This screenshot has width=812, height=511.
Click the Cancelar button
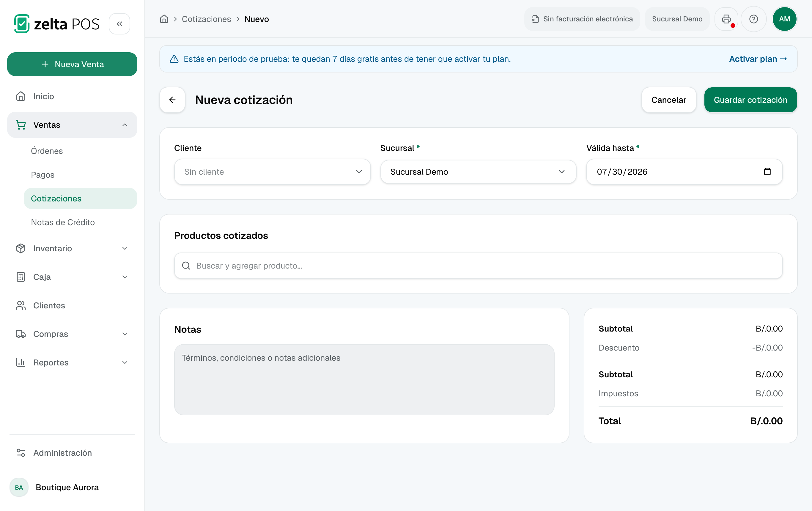point(668,100)
